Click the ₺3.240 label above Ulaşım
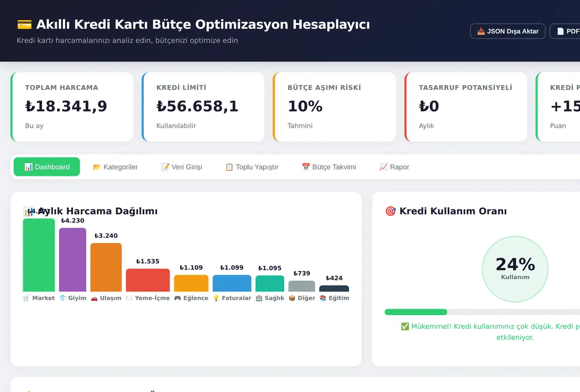 click(x=106, y=236)
